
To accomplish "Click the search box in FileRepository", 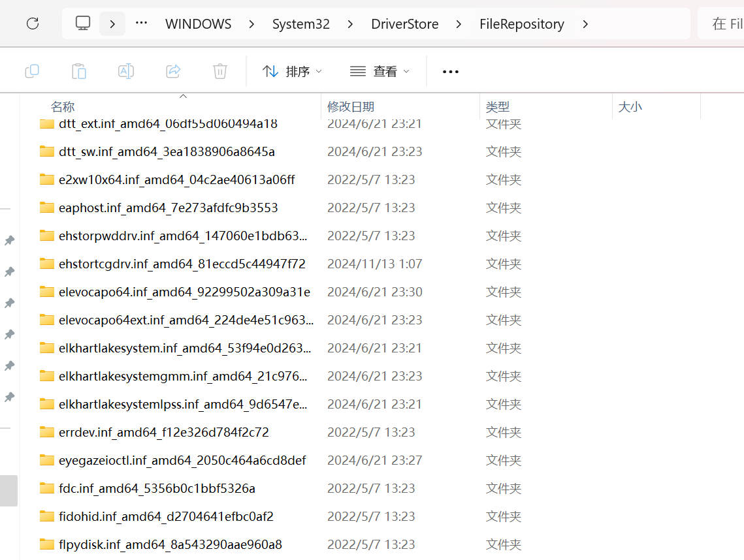I will 721,23.
